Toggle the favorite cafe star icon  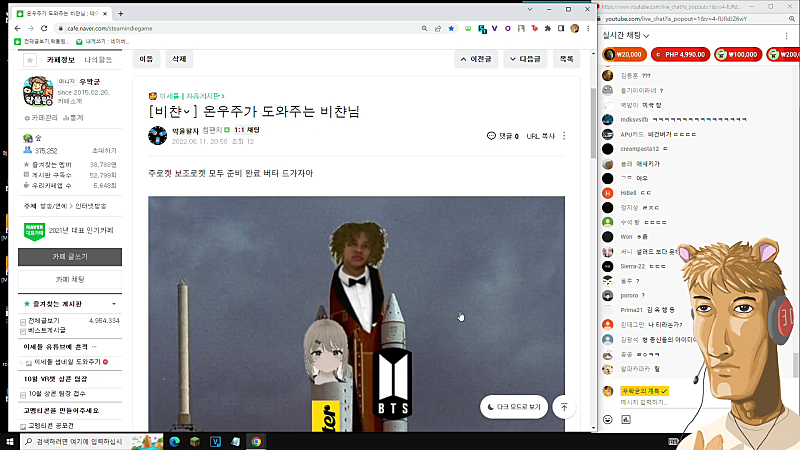30,60
